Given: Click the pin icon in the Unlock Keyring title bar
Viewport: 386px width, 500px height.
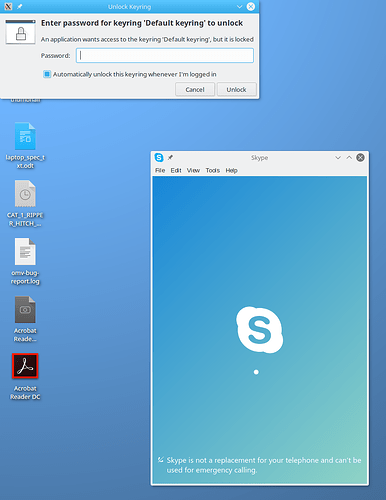Looking at the screenshot, I should point(20,6).
